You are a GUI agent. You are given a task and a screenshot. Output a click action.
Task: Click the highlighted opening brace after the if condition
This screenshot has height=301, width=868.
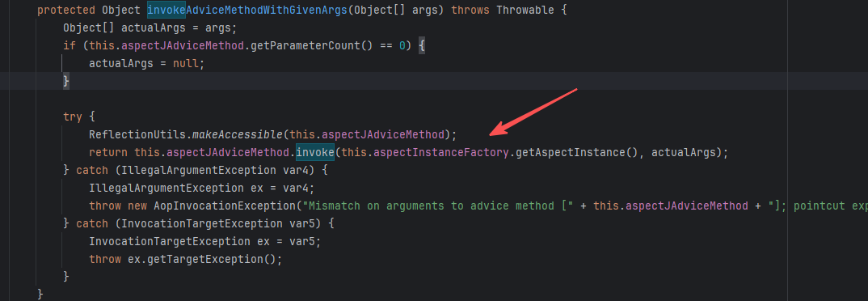click(x=422, y=46)
